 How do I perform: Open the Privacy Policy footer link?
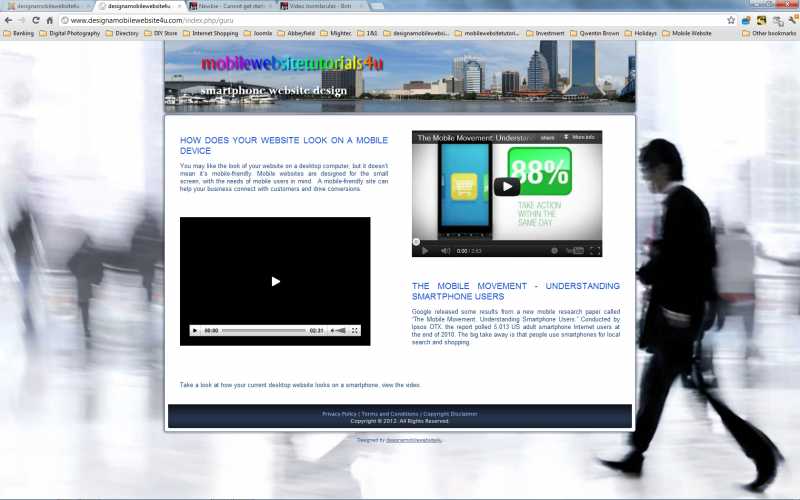click(339, 414)
